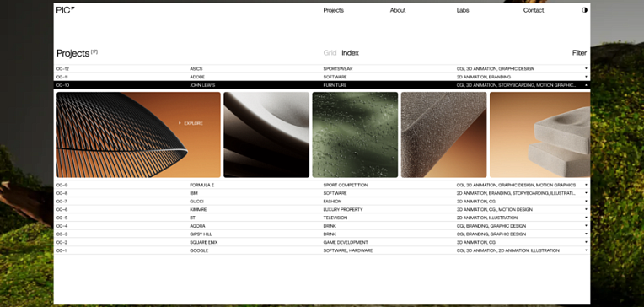644x307 pixels.
Task: Go to the Labs page
Action: (463, 10)
